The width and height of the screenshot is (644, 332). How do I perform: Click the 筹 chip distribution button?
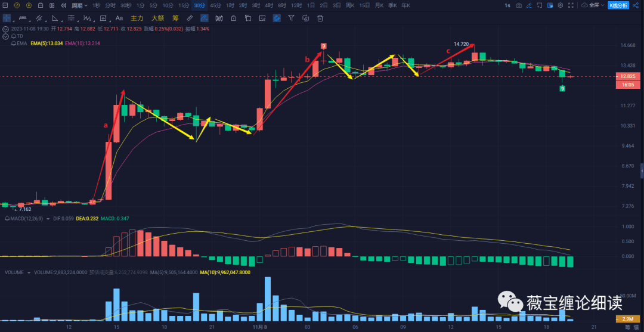tap(175, 18)
